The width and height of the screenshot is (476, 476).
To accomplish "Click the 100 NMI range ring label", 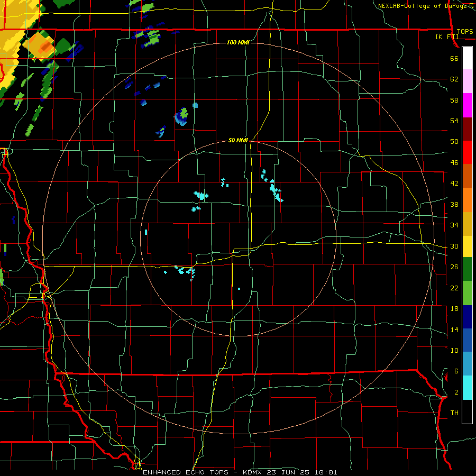I will 239,42.
